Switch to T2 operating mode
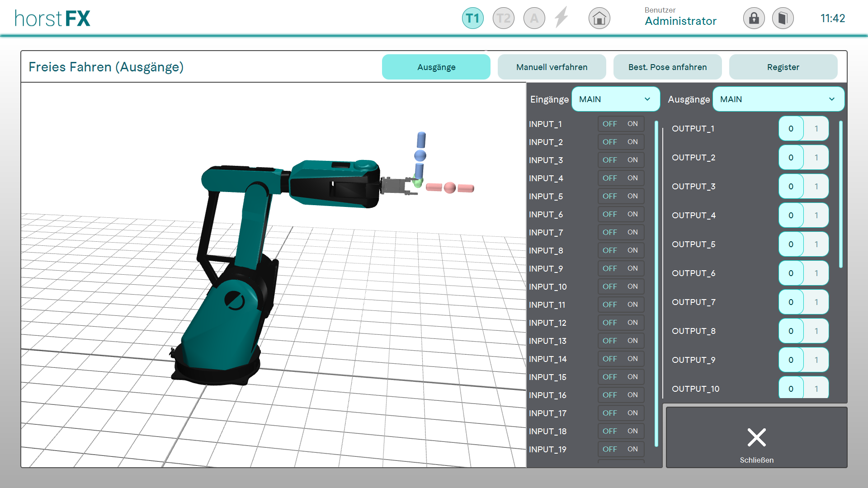The width and height of the screenshot is (868, 488). 503,19
